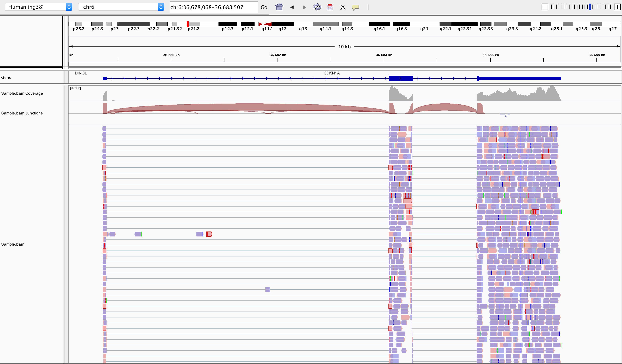The height and width of the screenshot is (364, 622).
Task: Refresh the display with the reload icon
Action: pos(317,7)
